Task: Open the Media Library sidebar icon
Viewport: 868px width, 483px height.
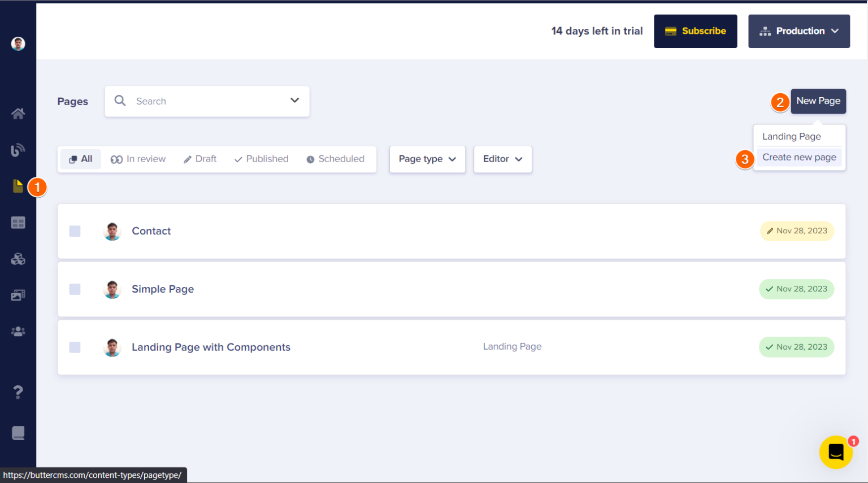Action: [x=18, y=295]
